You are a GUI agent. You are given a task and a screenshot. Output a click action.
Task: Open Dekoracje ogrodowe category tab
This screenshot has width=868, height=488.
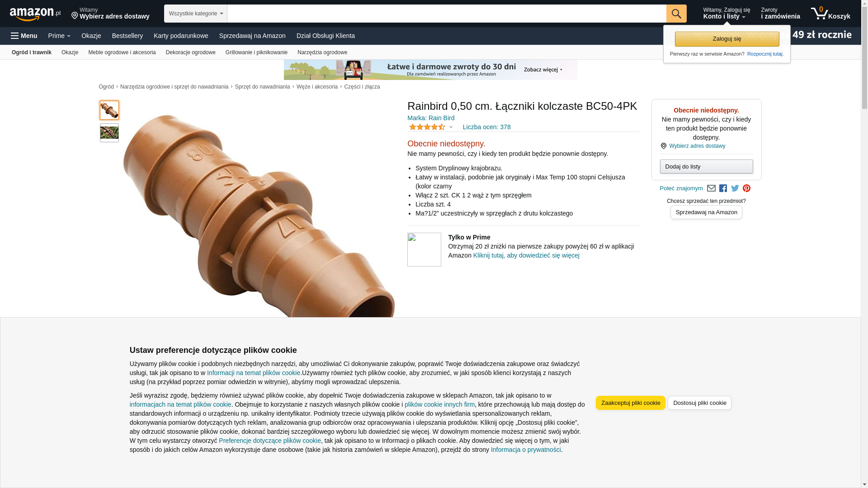pos(191,52)
